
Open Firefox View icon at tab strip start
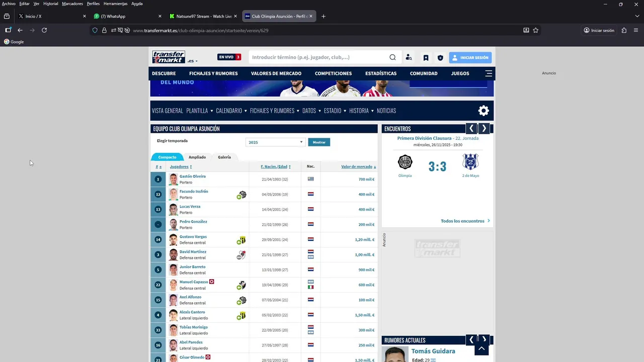(7, 16)
